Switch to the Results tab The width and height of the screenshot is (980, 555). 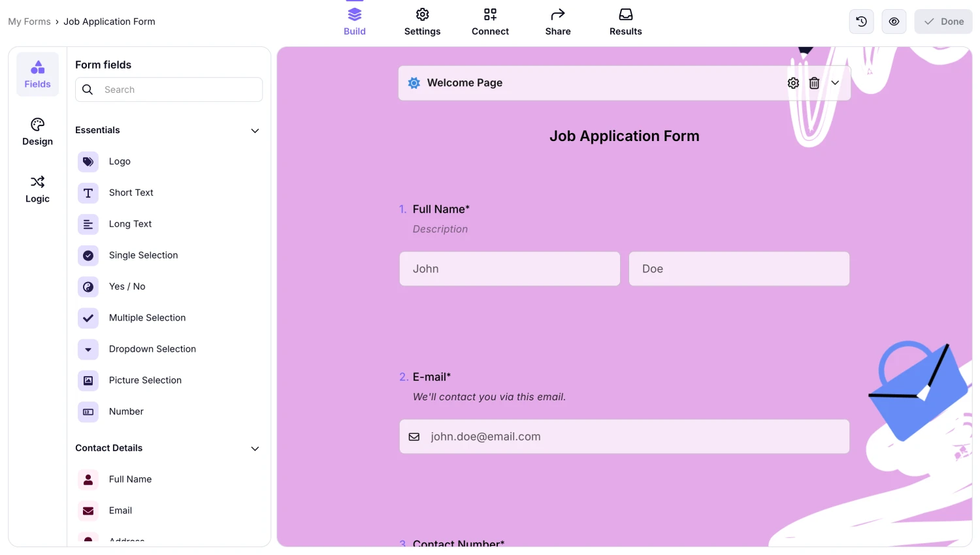pyautogui.click(x=625, y=21)
